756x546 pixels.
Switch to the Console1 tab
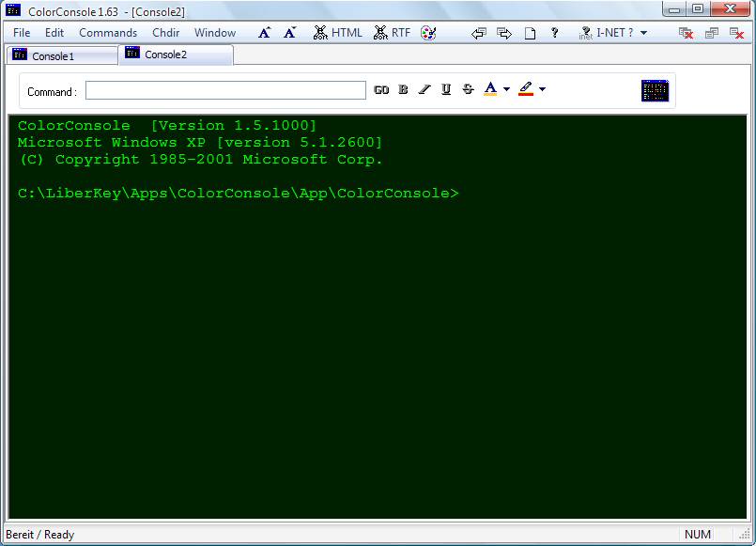click(62, 55)
